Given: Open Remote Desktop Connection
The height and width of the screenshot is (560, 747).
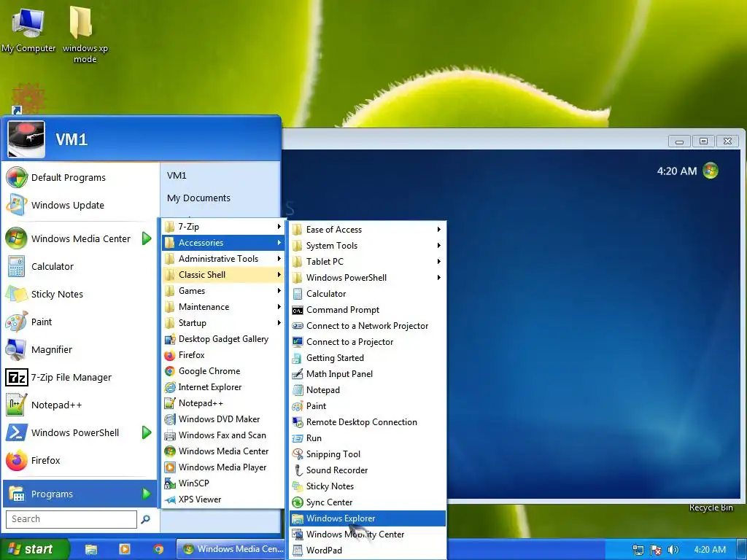Looking at the screenshot, I should pyautogui.click(x=368, y=422).
